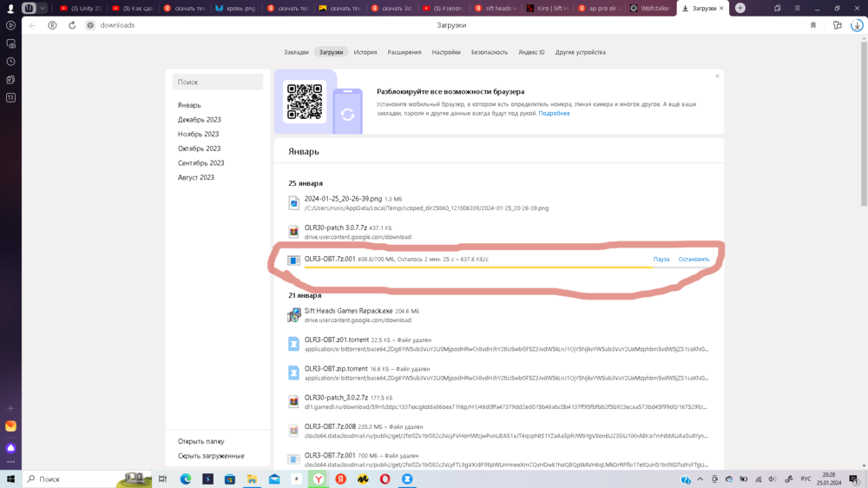Close the Загрузки browser tab

tap(721, 9)
